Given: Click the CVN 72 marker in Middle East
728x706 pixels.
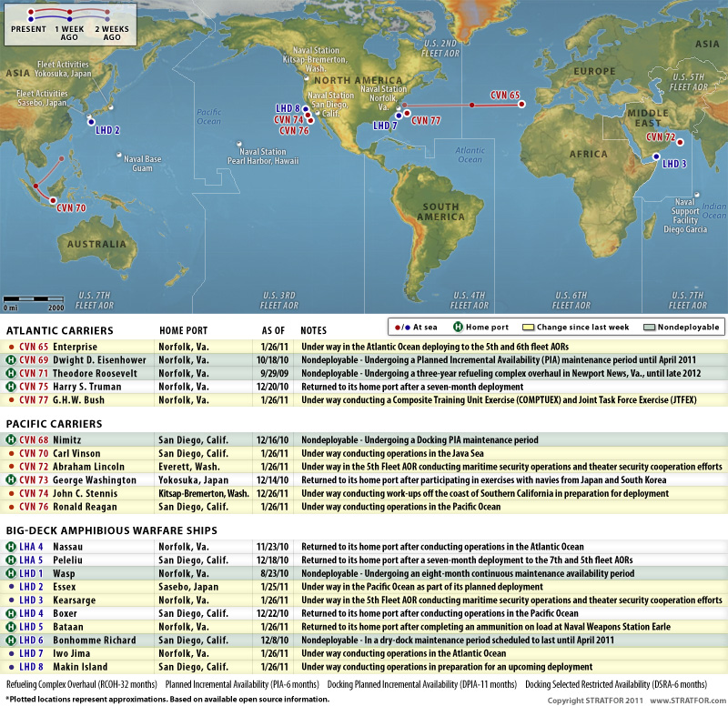Looking at the screenshot, I should 680,143.
